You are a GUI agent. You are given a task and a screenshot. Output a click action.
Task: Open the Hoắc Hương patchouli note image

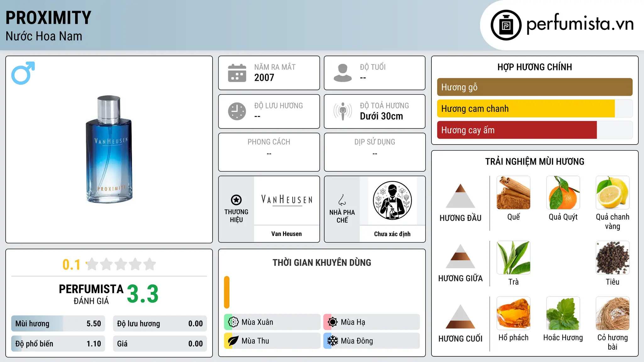pyautogui.click(x=563, y=313)
